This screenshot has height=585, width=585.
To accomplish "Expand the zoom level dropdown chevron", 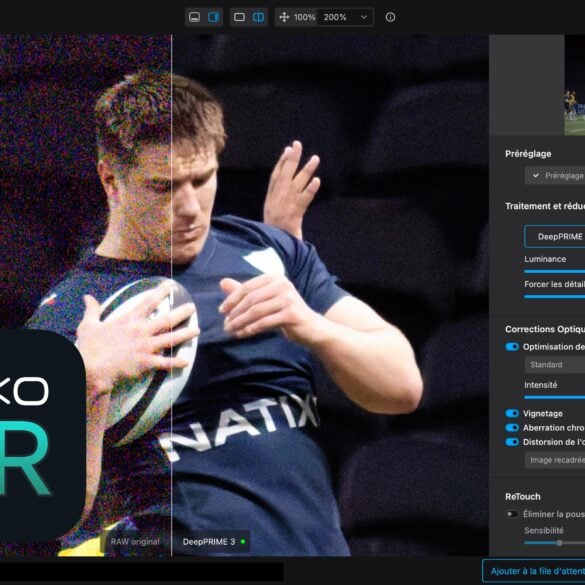I will (364, 17).
